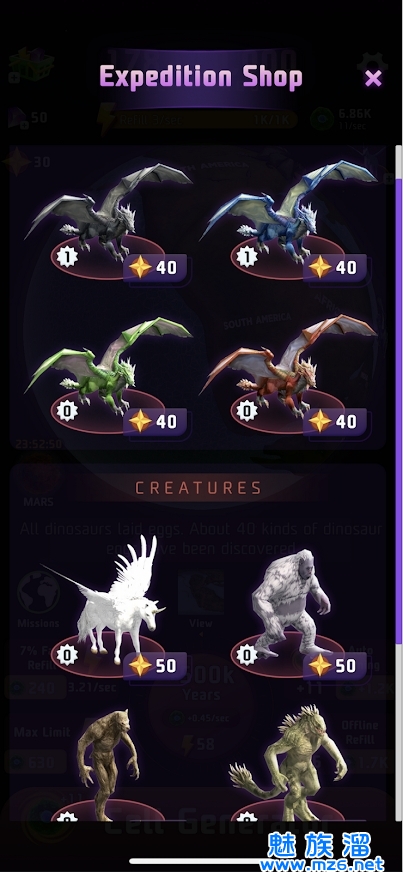Buy red dragon for 40 stars
Image resolution: width=403 pixels, height=872 pixels.
[335, 422]
